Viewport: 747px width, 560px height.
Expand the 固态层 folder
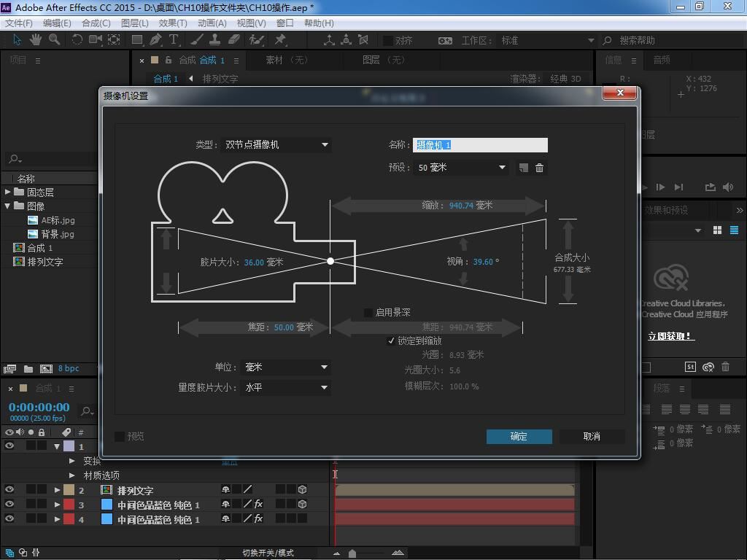(x=7, y=192)
